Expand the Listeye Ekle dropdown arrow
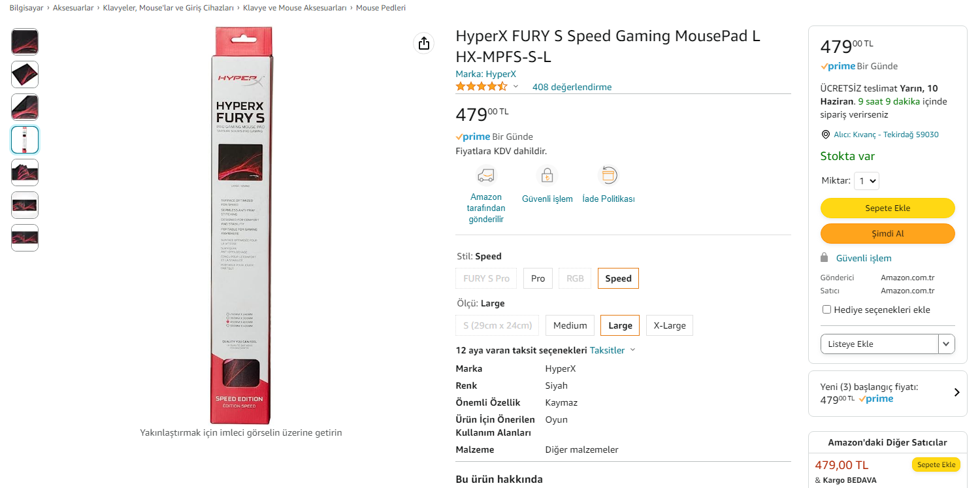This screenshot has height=488, width=980. pos(946,344)
